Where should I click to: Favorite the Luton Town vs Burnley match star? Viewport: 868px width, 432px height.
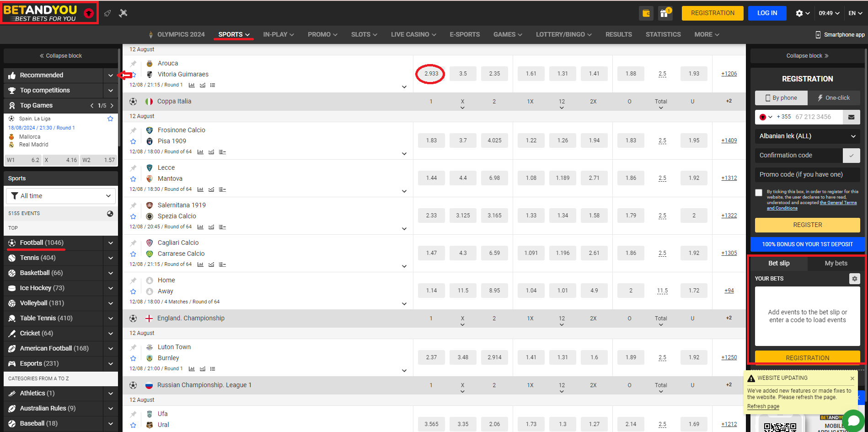click(x=133, y=359)
